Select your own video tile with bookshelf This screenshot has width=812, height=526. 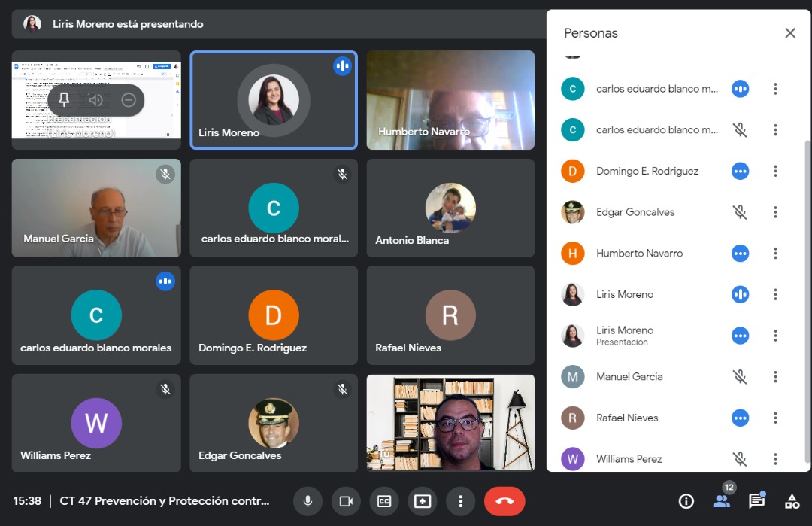[450, 423]
